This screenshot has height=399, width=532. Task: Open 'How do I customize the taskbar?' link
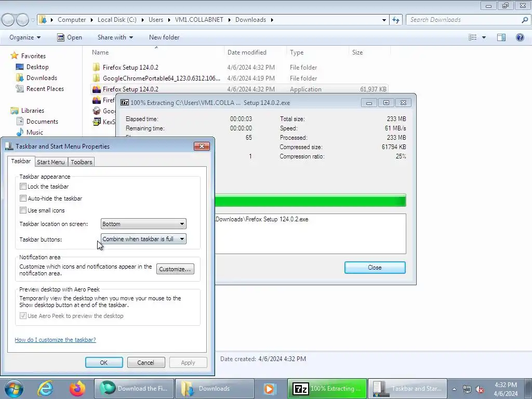tap(55, 340)
